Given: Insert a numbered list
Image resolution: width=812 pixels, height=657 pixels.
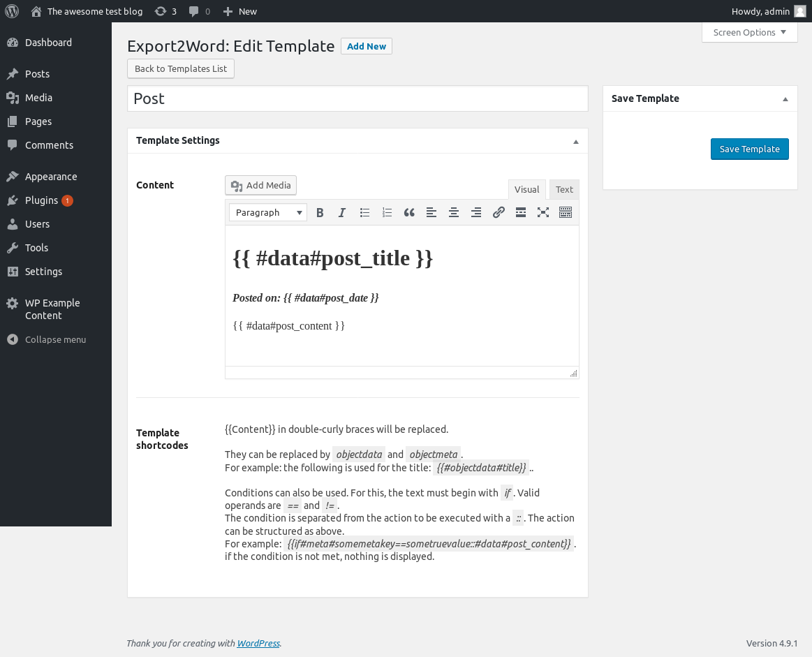Looking at the screenshot, I should 387,213.
